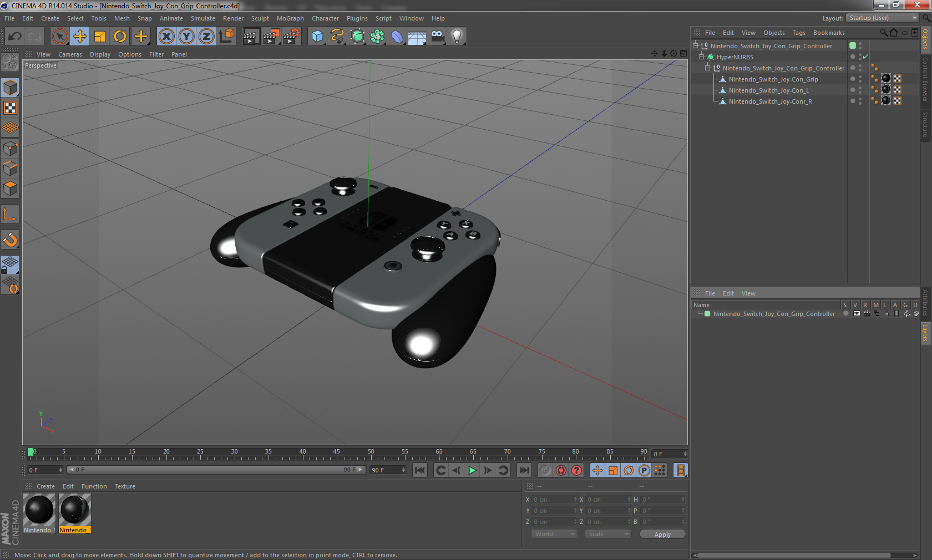
Task: Add a HyperNURBS generator object
Action: pyautogui.click(x=357, y=37)
